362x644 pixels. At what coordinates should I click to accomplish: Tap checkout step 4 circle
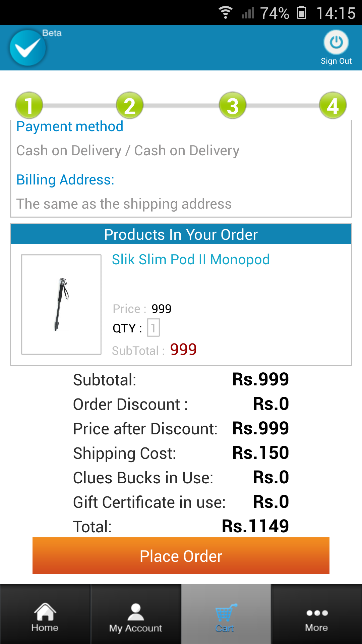click(x=333, y=105)
